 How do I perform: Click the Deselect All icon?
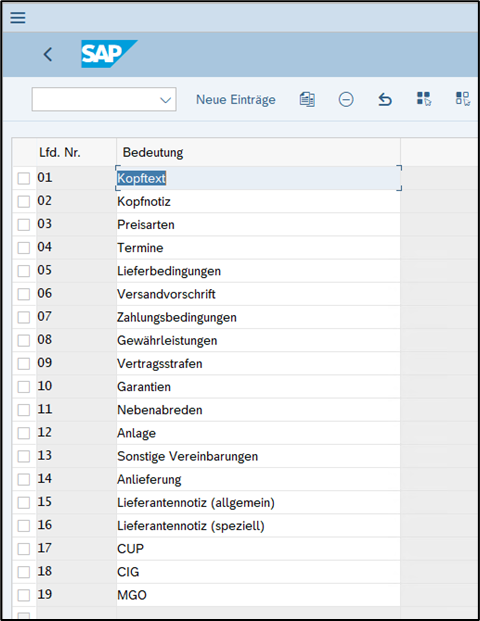(463, 99)
